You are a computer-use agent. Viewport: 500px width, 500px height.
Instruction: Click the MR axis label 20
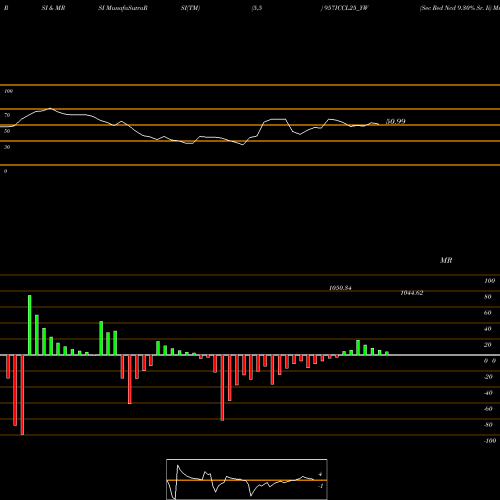[488, 345]
